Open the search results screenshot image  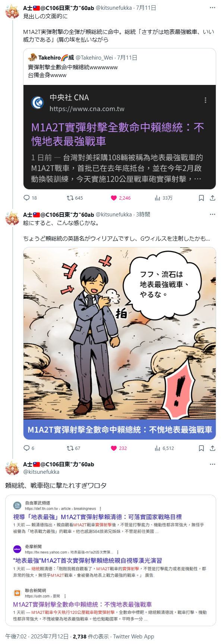(111, 560)
